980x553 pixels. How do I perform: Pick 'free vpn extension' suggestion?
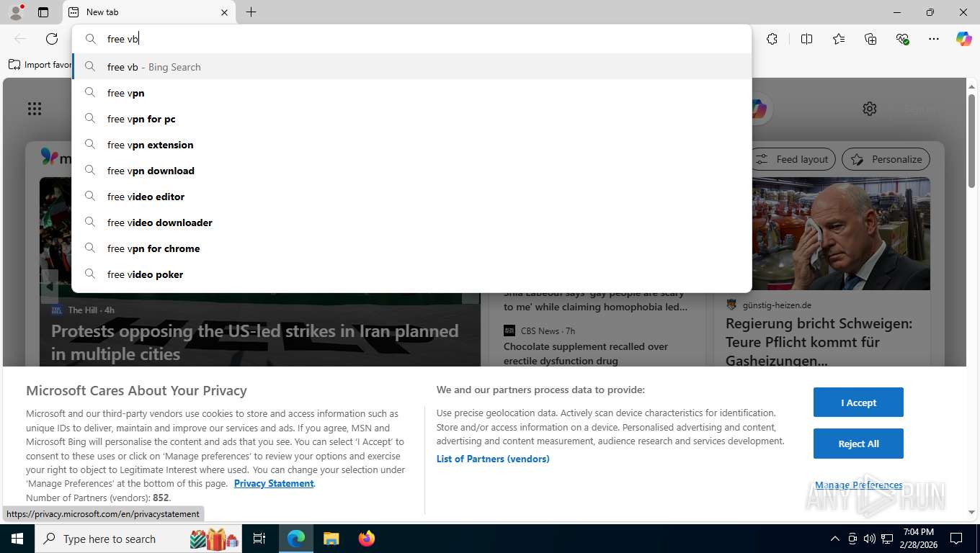coord(411,145)
